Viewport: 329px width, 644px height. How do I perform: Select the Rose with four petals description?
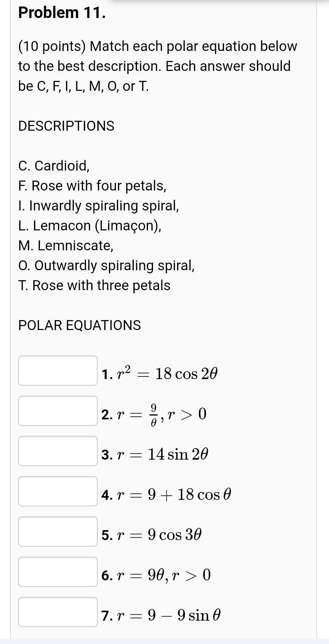92,186
